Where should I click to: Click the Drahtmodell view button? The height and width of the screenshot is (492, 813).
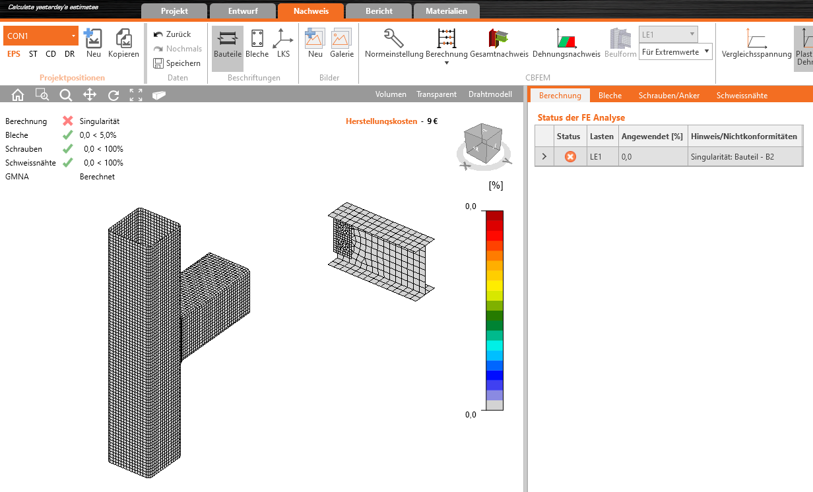[490, 94]
